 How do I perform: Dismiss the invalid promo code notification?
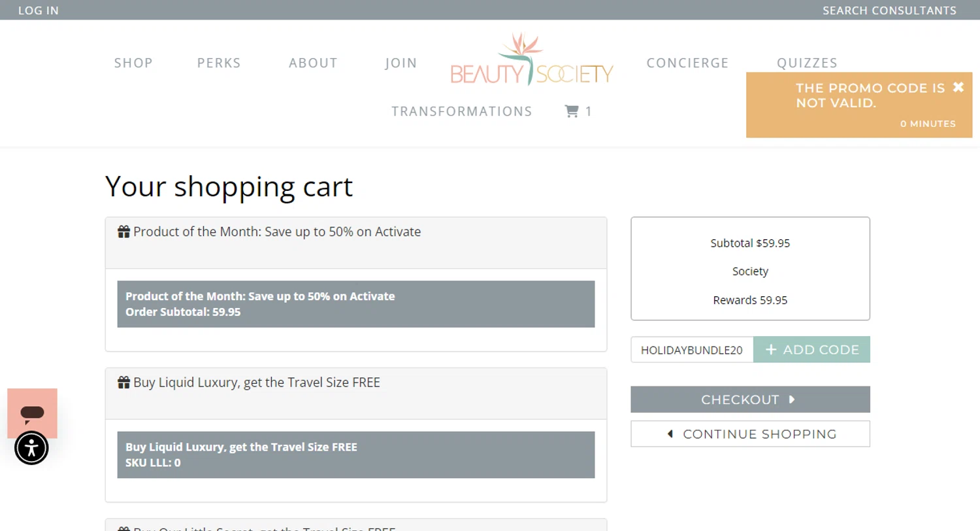[x=958, y=87]
